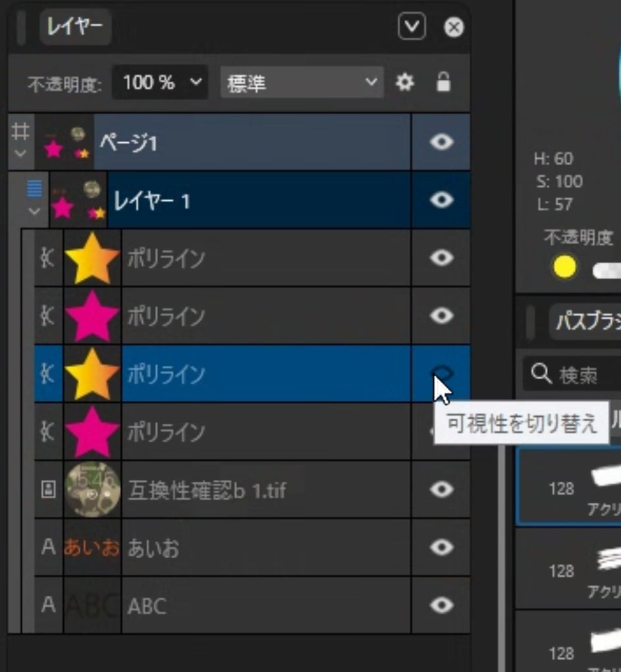Click the レイヤー 1 blue layer-type icon
Screen dimensions: 621x672
click(34, 190)
